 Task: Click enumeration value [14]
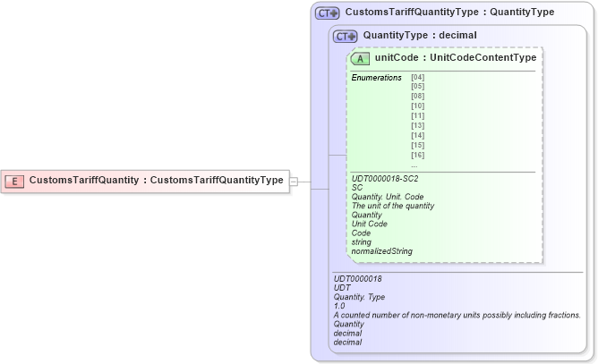(417, 136)
